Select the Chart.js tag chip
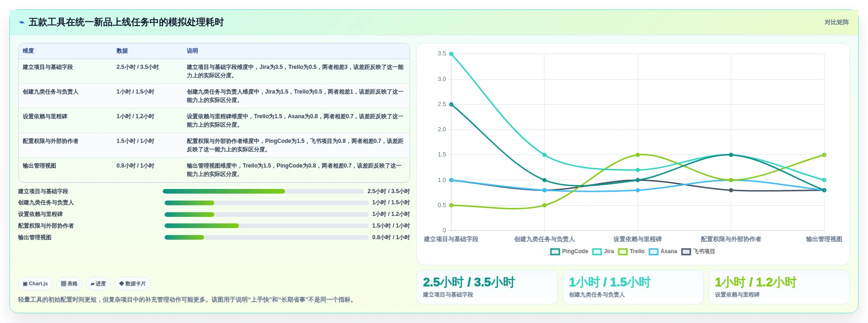 tap(35, 283)
